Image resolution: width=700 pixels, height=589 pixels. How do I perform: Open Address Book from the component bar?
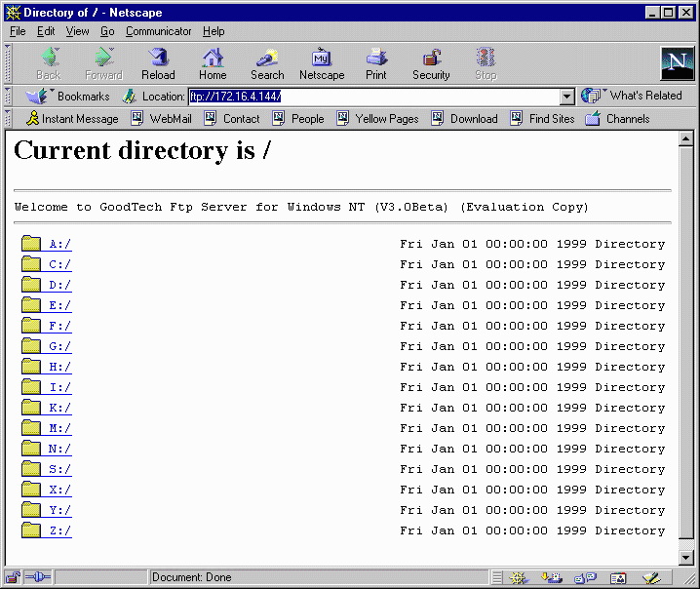618,578
